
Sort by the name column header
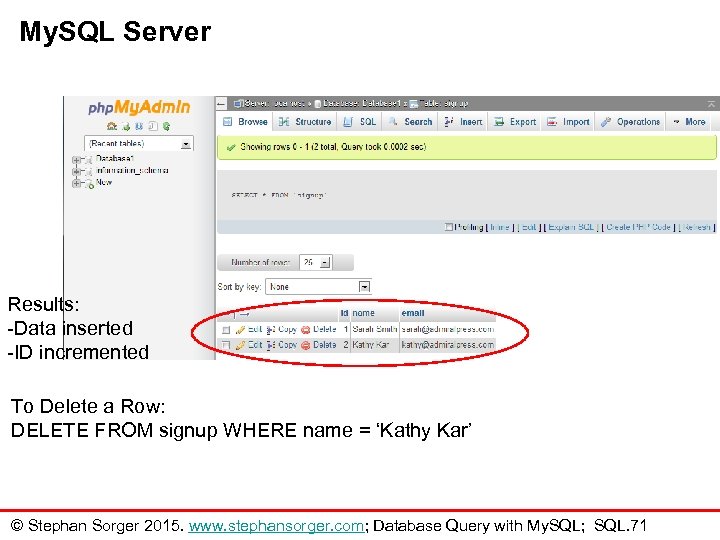click(x=364, y=313)
